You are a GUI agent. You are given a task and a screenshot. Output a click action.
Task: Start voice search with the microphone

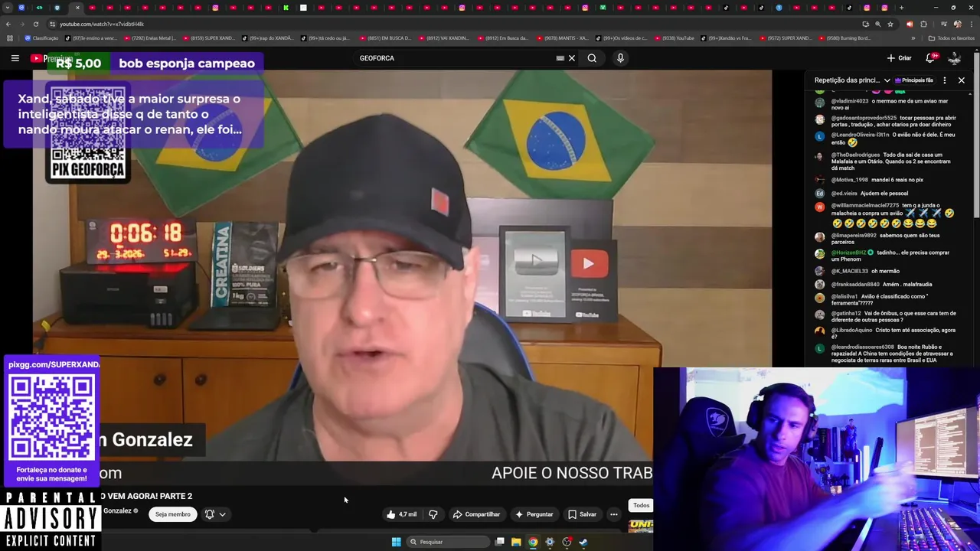(x=620, y=58)
